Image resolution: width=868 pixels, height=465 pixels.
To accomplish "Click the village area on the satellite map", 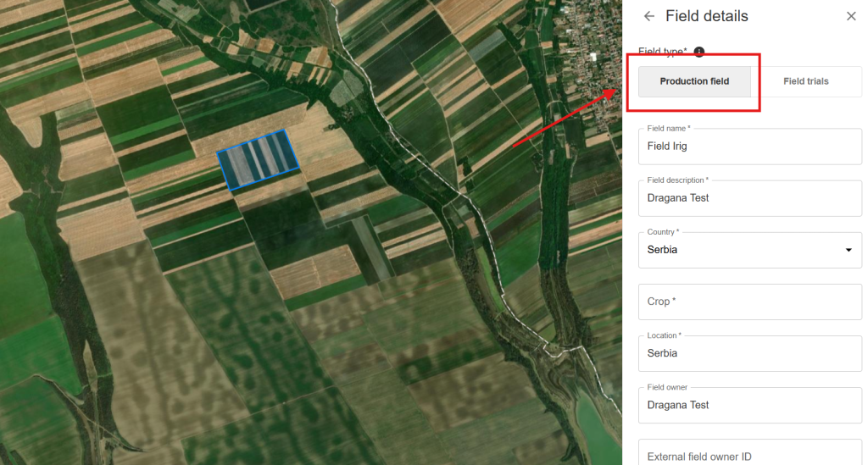I will click(585, 25).
